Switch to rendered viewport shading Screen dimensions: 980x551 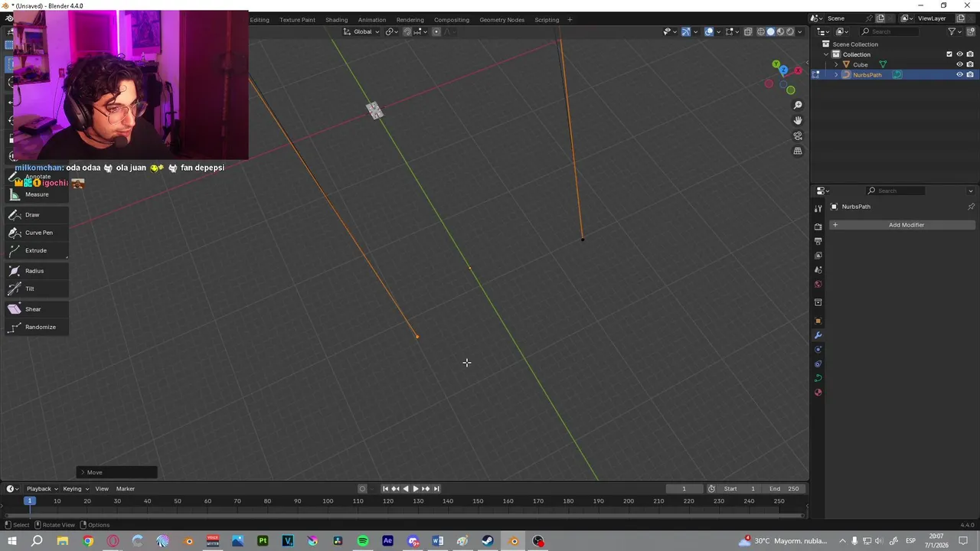pyautogui.click(x=791, y=31)
